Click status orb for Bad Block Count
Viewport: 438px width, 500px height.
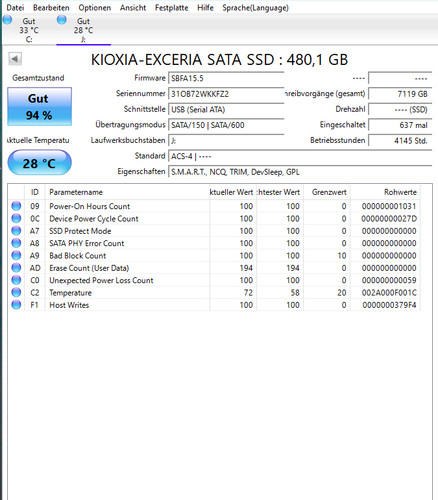[x=16, y=255]
